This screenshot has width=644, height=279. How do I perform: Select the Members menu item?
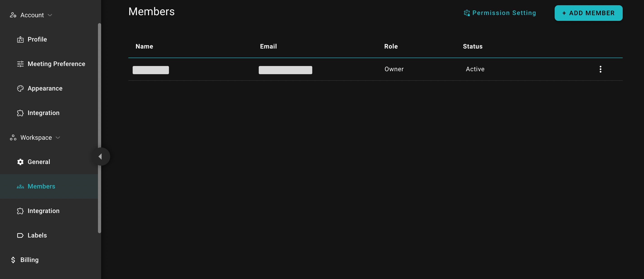(41, 186)
